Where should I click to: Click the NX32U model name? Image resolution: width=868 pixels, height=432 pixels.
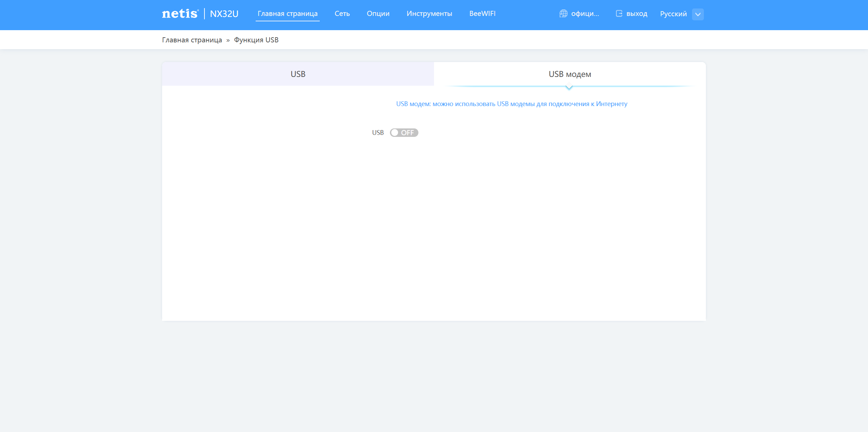(x=224, y=14)
